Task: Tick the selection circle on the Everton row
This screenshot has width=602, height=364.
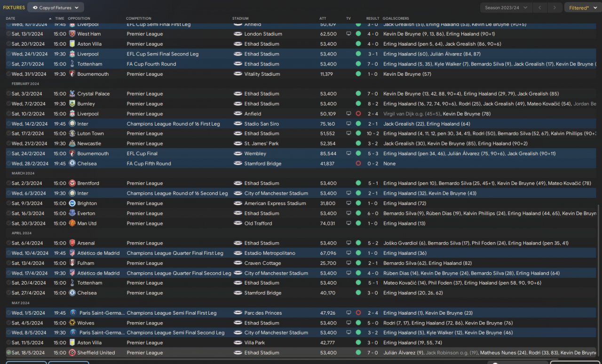Action: 8,213
